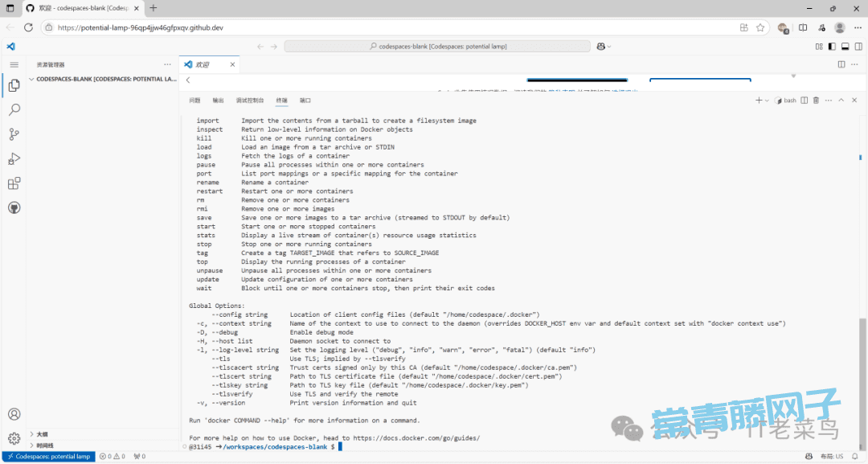This screenshot has width=868, height=464.
Task: Kill the terminal with the trash icon
Action: pos(816,101)
